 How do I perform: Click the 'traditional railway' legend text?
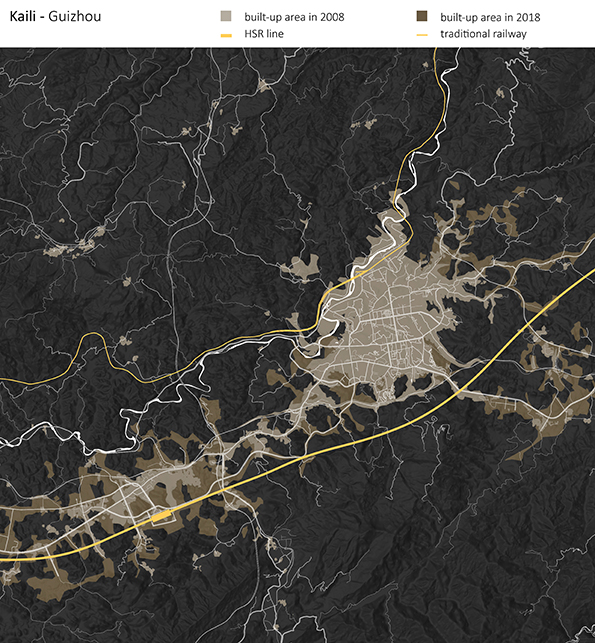(483, 34)
